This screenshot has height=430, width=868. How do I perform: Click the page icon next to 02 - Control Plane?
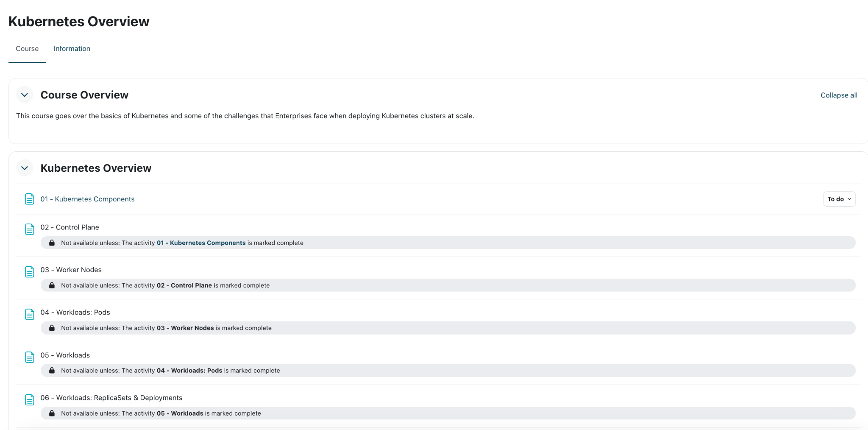point(30,229)
